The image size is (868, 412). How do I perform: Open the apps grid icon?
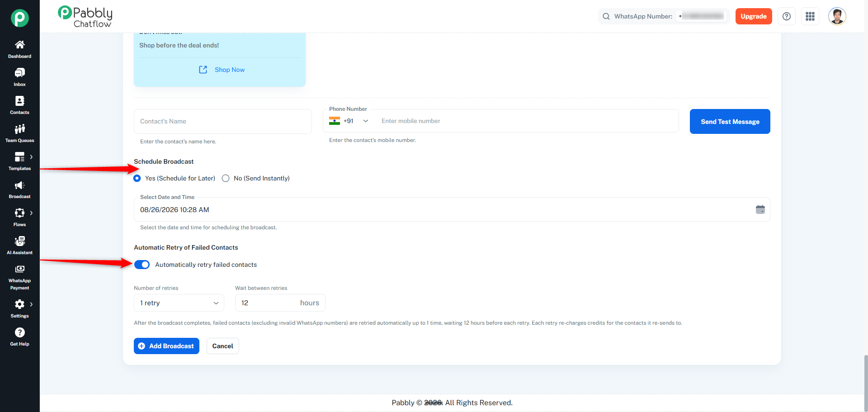pyautogui.click(x=810, y=16)
